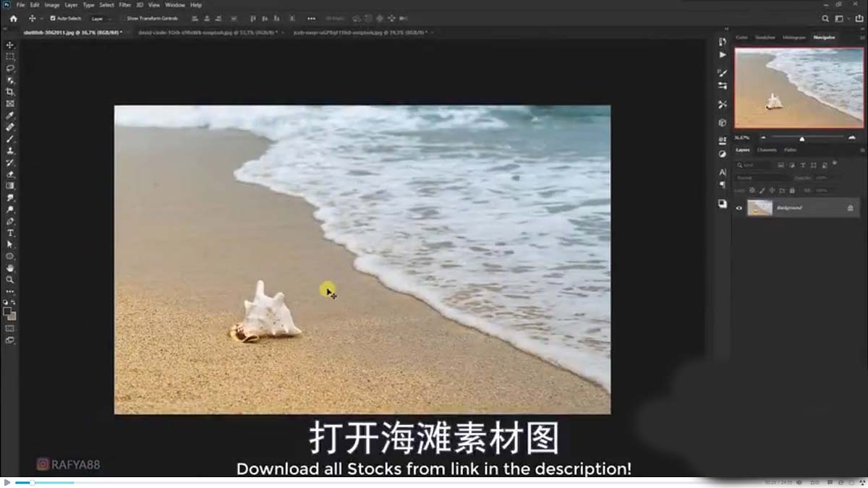This screenshot has width=868, height=488.
Task: Toggle the type layer filter icon
Action: point(803,166)
